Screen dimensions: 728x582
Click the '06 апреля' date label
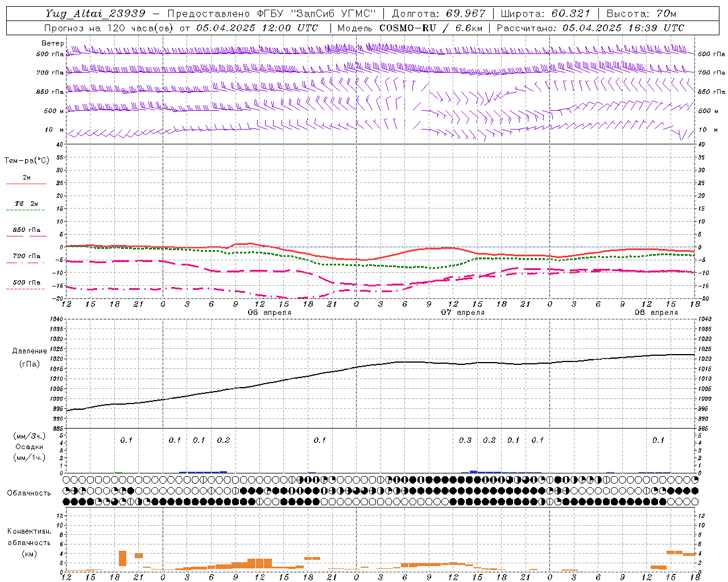click(x=269, y=313)
